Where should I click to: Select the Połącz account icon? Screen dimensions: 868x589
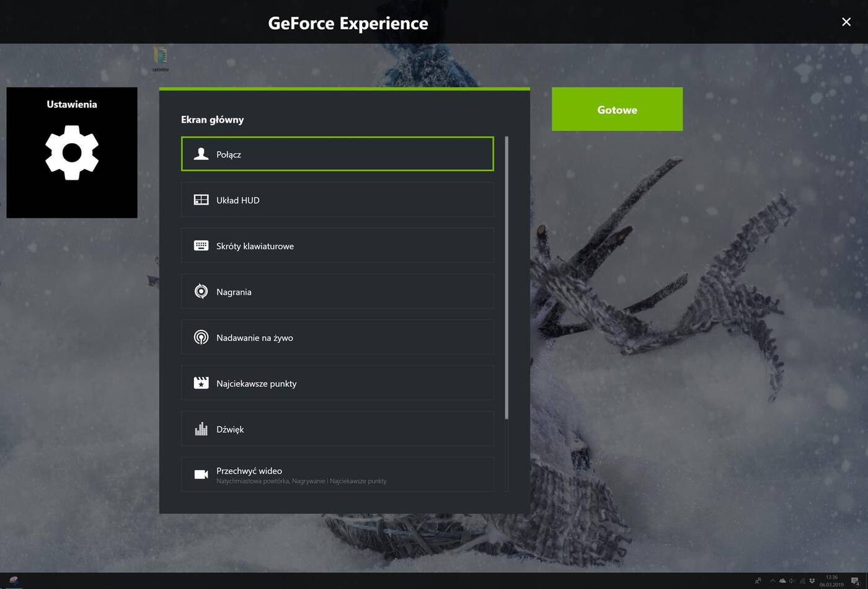coord(201,154)
